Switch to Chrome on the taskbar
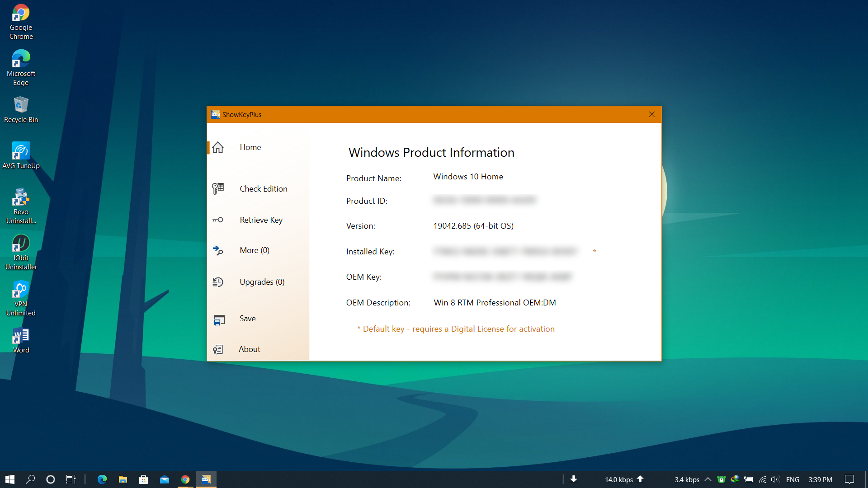Viewport: 868px width, 488px height. pos(185,479)
